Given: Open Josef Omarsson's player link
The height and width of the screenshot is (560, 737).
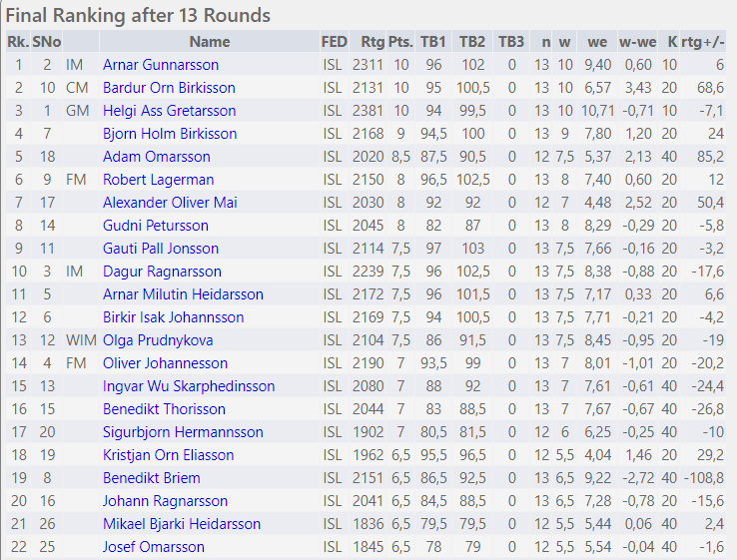Looking at the screenshot, I should point(154,547).
